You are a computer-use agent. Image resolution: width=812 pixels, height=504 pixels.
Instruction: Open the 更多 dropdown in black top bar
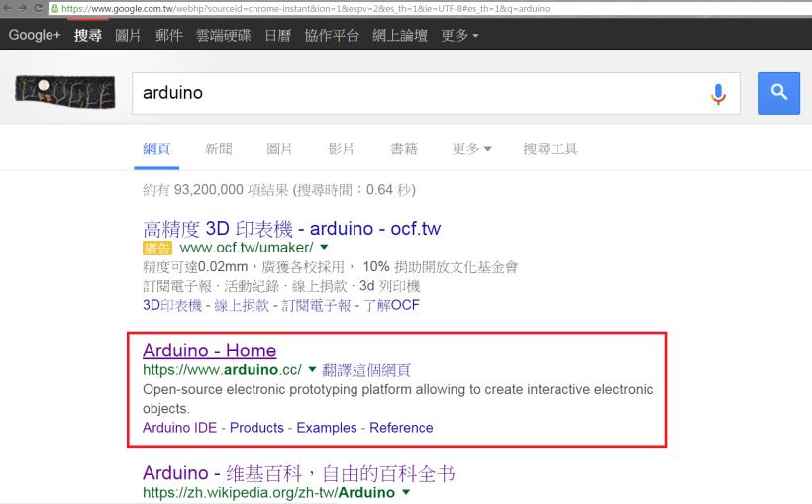coord(459,35)
